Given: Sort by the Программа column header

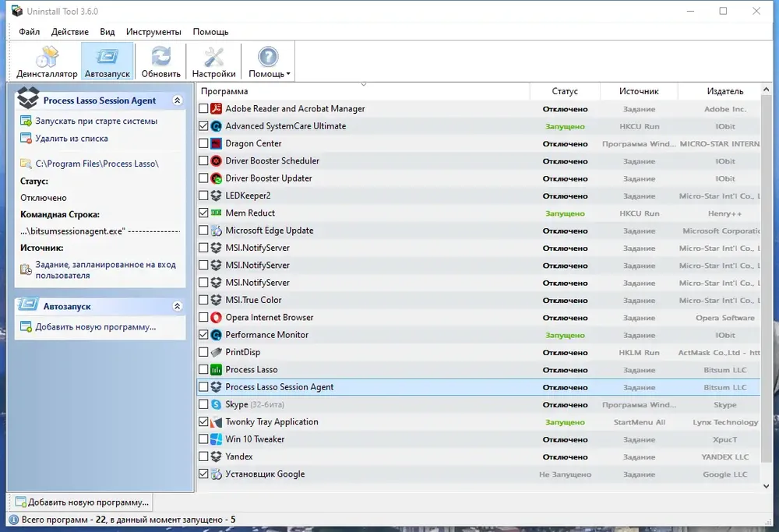Looking at the screenshot, I should tap(364, 91).
